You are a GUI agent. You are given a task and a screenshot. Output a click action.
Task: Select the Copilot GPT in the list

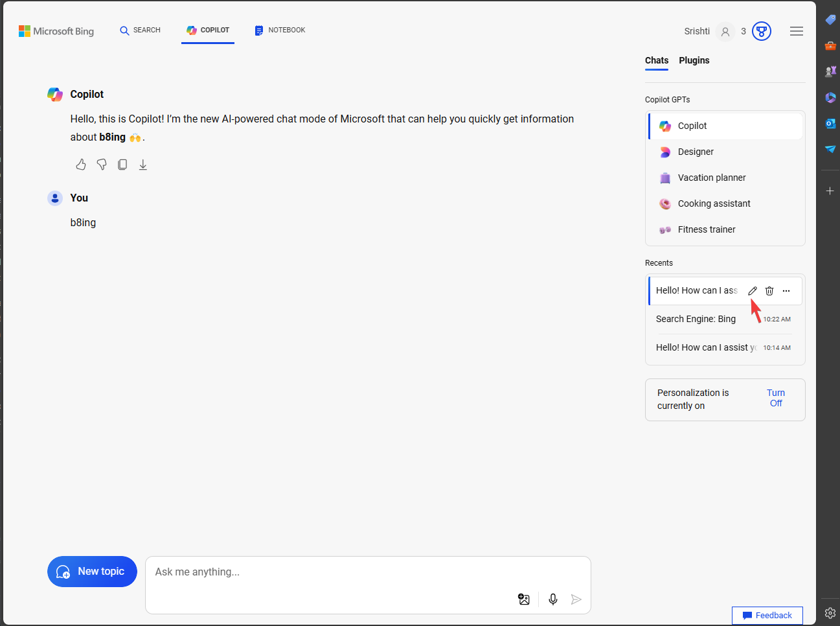[x=725, y=126]
